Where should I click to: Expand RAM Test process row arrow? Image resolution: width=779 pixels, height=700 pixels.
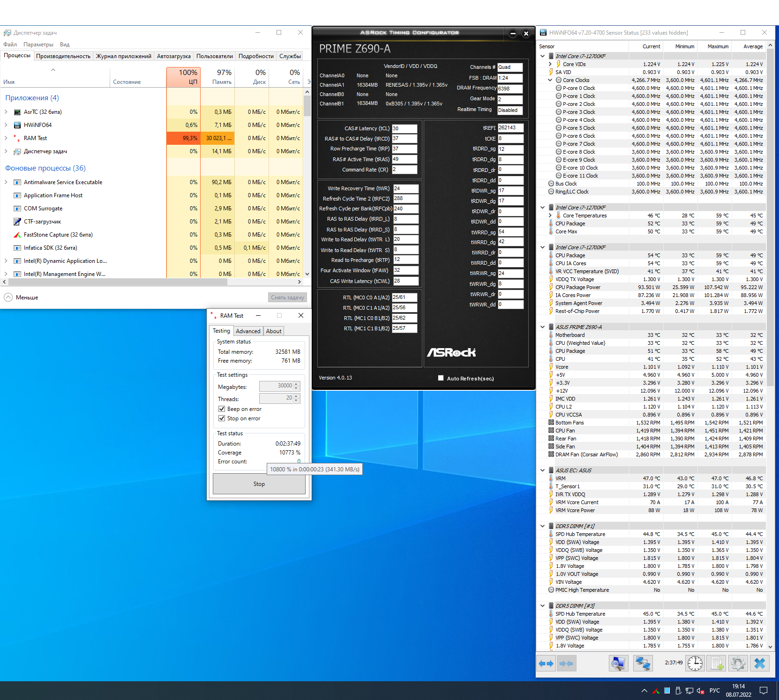pos(6,138)
